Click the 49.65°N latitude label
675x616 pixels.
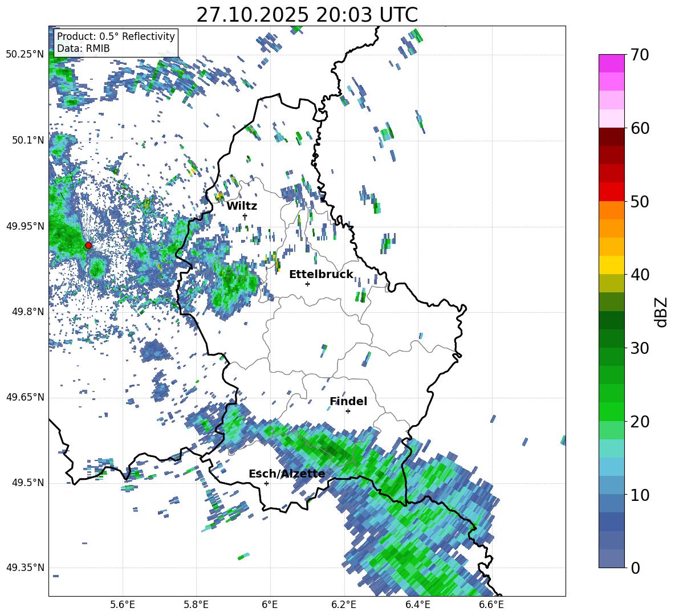tap(25, 397)
